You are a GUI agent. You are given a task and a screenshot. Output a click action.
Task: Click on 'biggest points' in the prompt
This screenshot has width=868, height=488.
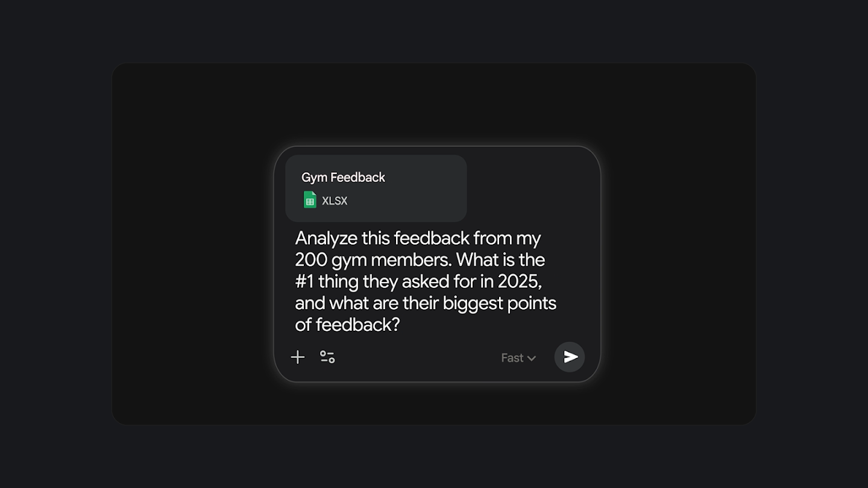499,304
